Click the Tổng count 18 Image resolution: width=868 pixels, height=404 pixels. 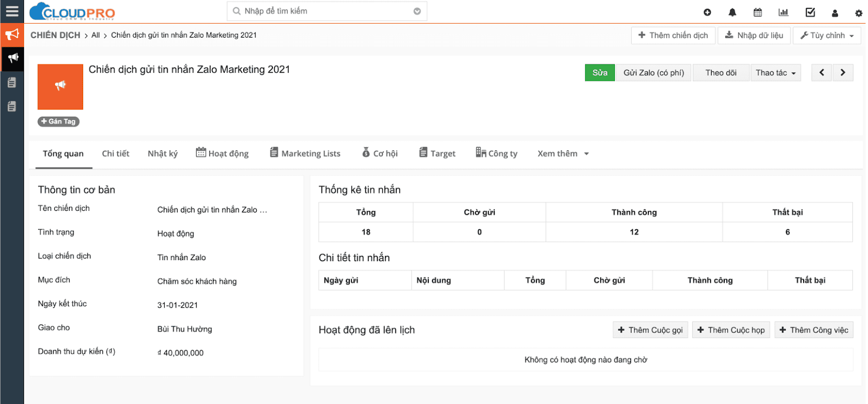[x=366, y=232]
